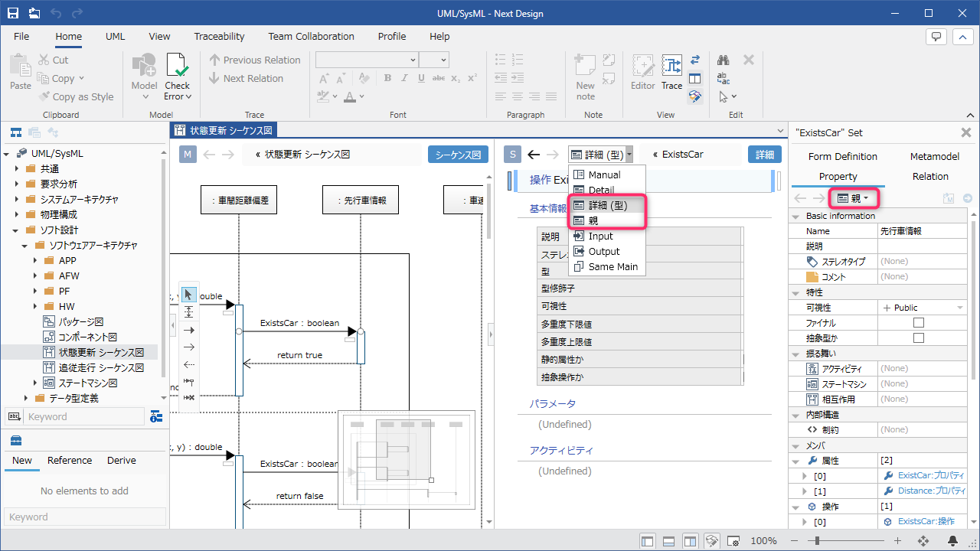The image size is (980, 551).
Task: Click the 詳細 button in sub editor
Action: [765, 155]
